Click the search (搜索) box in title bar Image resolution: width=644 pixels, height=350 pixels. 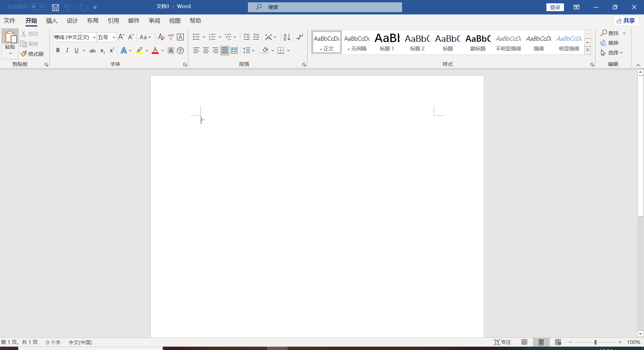click(x=325, y=7)
